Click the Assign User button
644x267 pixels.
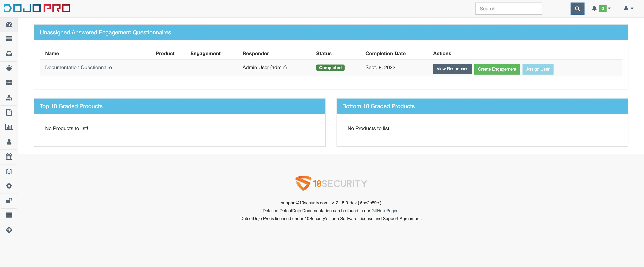click(x=538, y=69)
